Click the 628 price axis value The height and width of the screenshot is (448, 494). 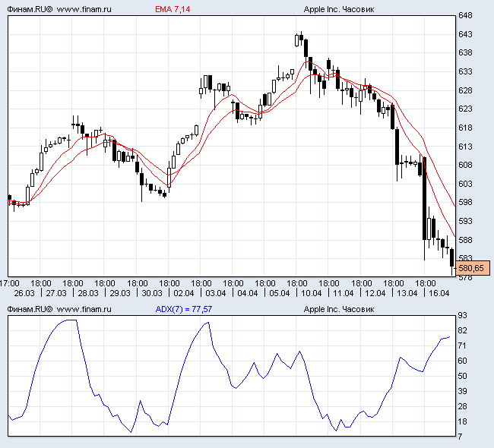coord(465,90)
